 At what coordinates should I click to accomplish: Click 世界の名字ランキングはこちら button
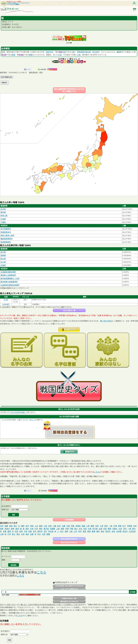[x=69, y=601]
